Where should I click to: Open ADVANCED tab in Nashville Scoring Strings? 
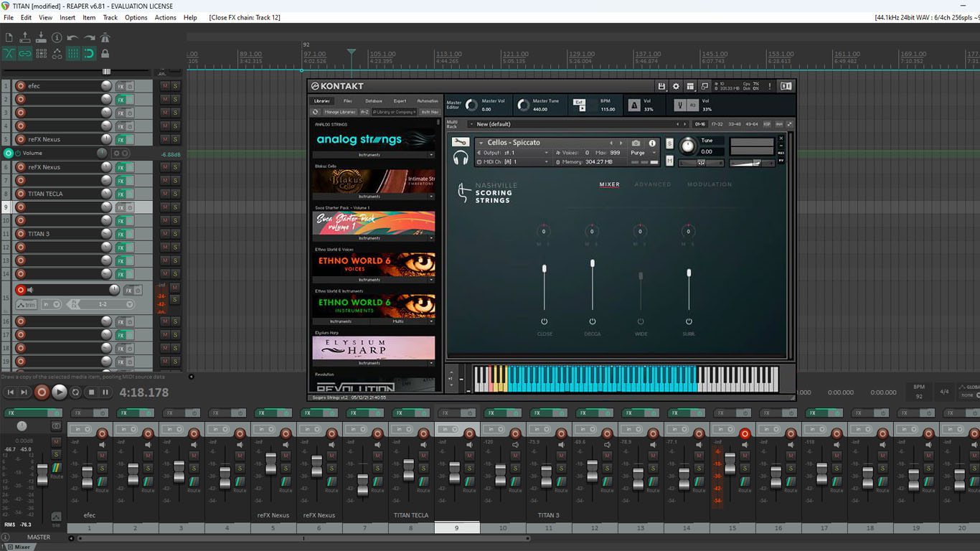[653, 184]
